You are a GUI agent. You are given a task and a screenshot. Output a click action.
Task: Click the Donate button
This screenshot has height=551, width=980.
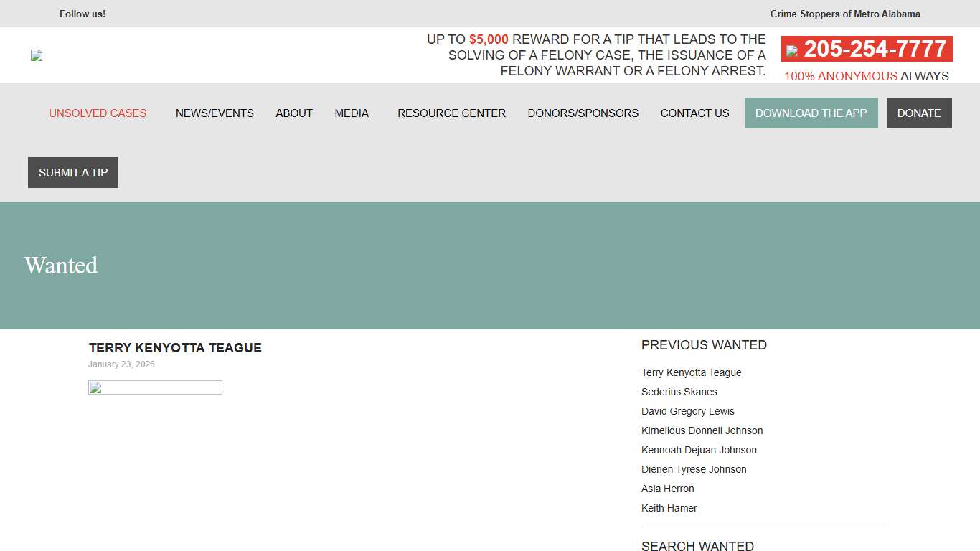click(919, 113)
